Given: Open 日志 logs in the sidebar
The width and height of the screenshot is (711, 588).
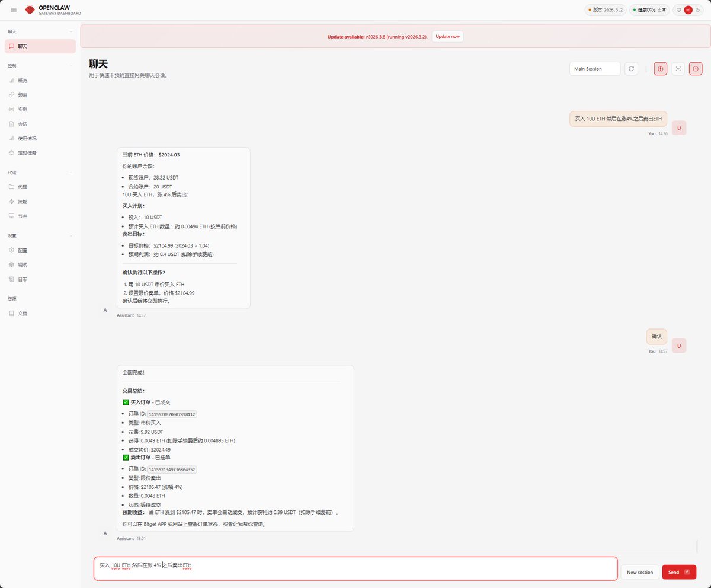Looking at the screenshot, I should (x=40, y=279).
